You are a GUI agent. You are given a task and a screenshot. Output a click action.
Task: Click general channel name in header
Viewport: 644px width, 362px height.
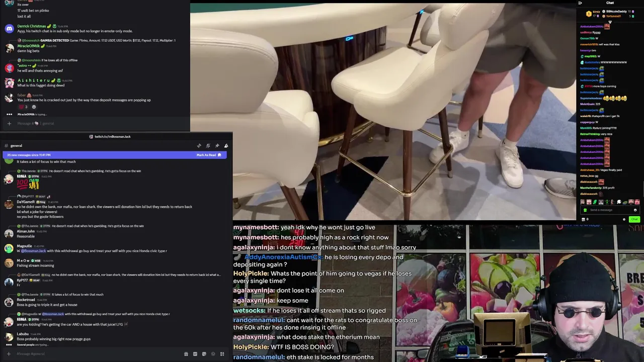pyautogui.click(x=16, y=146)
